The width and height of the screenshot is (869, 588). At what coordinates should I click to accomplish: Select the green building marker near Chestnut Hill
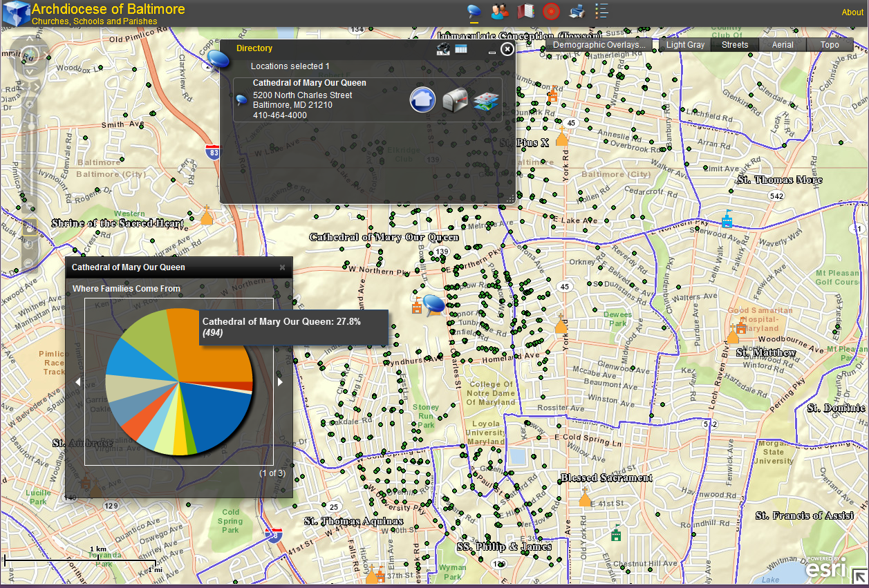(x=616, y=533)
